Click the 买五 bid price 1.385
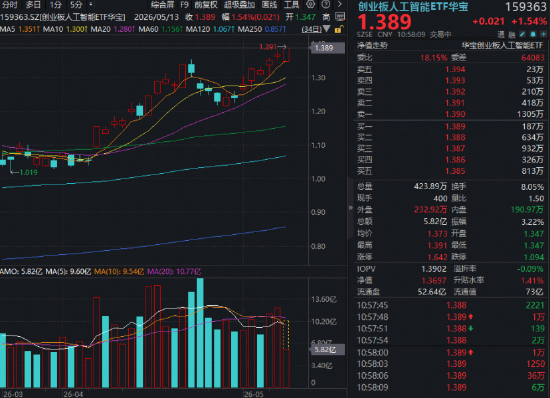Viewport: 550px width, 398px height. tap(455, 171)
